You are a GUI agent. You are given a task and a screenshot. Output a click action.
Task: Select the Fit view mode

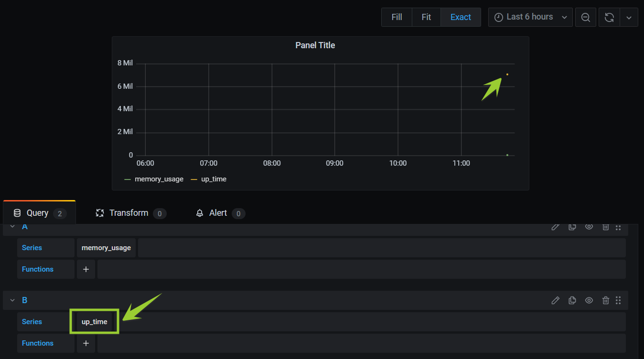click(426, 17)
